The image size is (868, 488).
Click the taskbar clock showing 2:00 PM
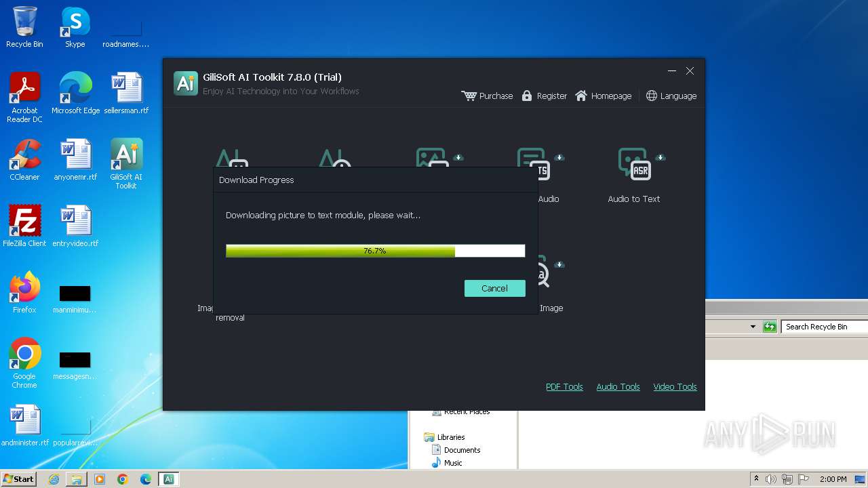click(833, 479)
